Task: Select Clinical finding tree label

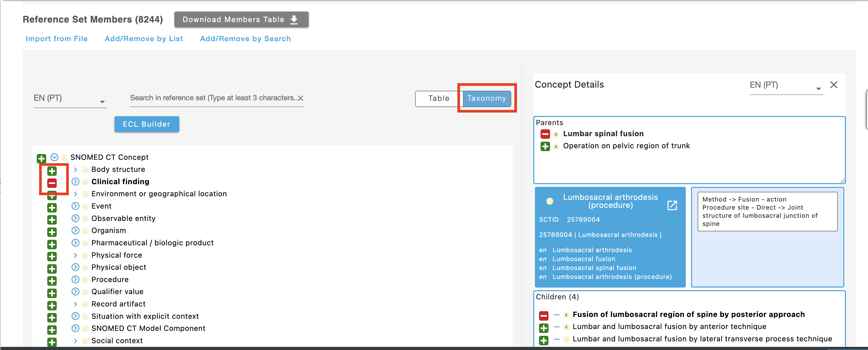Action: (120, 182)
